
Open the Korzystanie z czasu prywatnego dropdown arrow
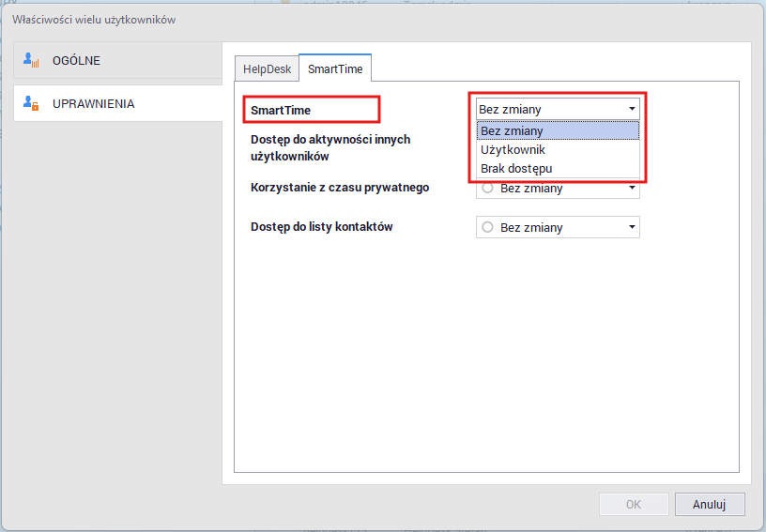coord(632,188)
